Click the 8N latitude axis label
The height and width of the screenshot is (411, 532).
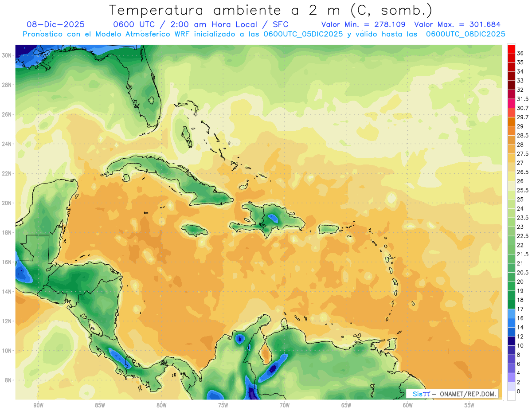9,380
